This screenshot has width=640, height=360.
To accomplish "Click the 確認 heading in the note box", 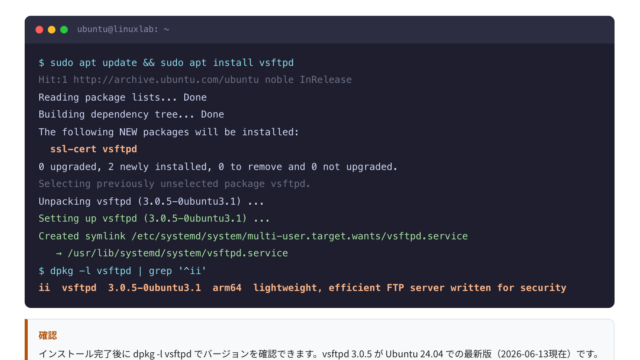I will pos(48,335).
